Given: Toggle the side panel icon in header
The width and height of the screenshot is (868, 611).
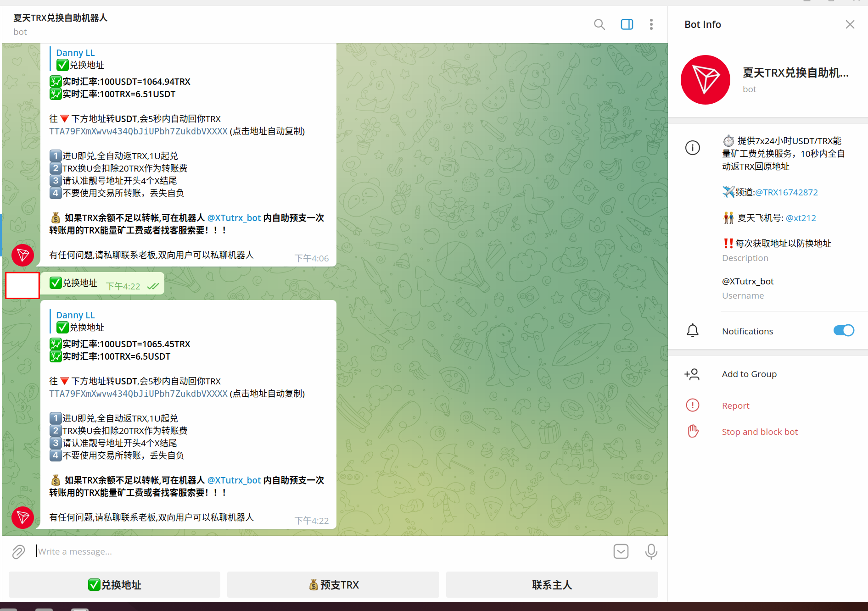Looking at the screenshot, I should [x=627, y=24].
